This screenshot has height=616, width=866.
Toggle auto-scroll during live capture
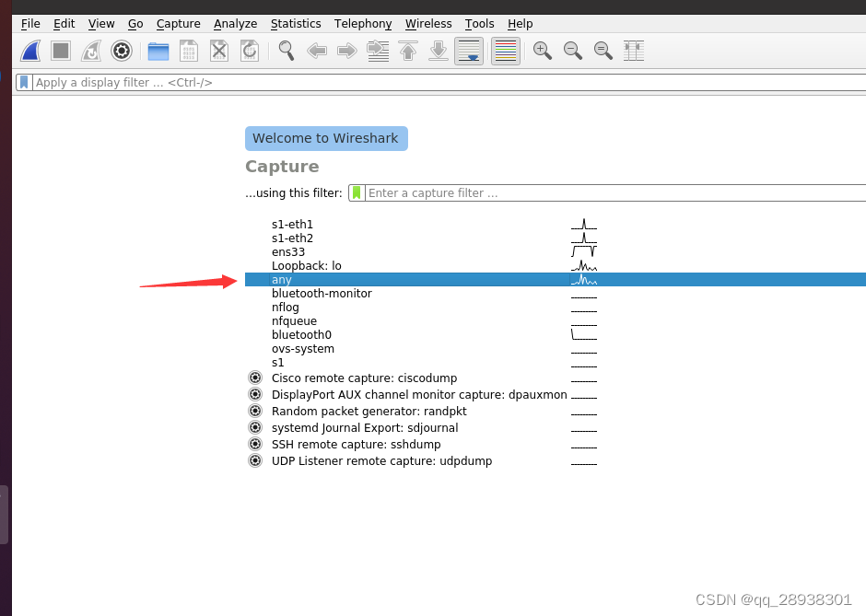pyautogui.click(x=469, y=51)
